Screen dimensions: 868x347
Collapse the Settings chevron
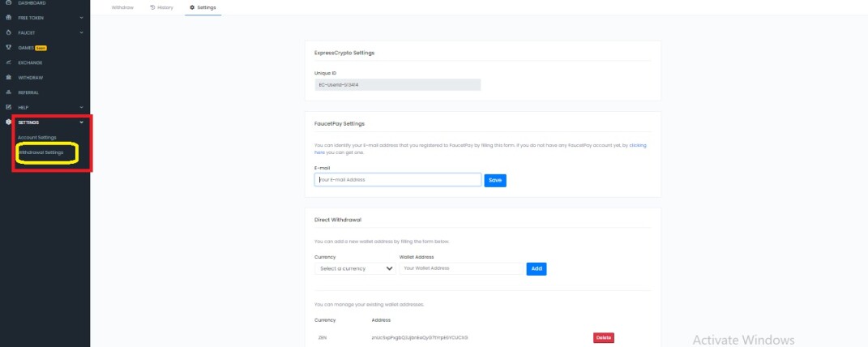point(81,122)
